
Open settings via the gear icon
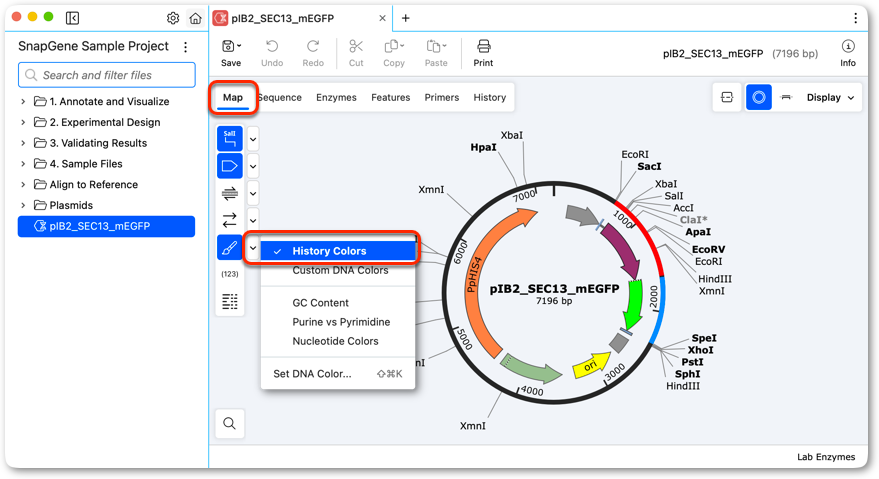pos(173,18)
